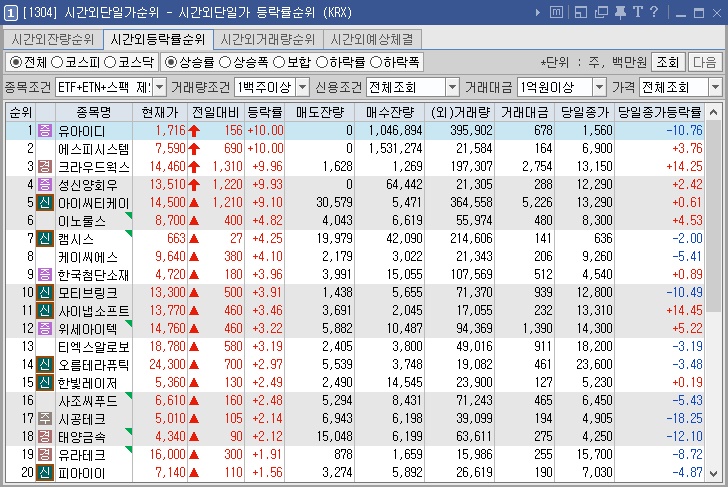
Task: Sort by the 당일종가등락률 column header
Action: point(659,112)
